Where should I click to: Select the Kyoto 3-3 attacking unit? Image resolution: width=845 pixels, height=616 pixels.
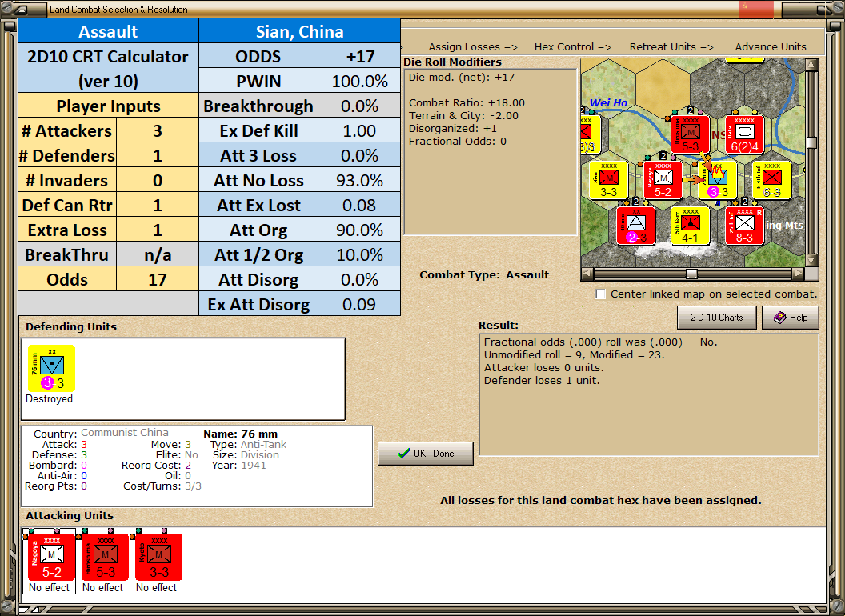click(159, 558)
